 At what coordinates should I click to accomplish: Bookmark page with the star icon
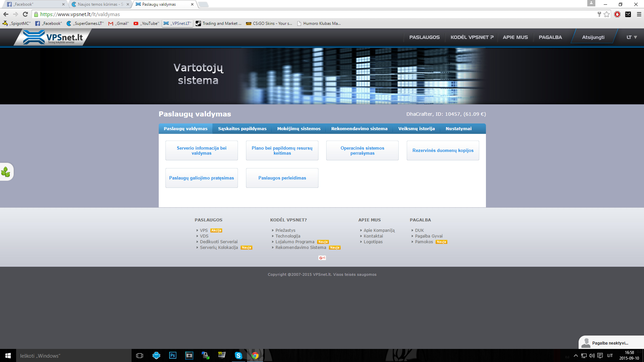pyautogui.click(x=606, y=14)
